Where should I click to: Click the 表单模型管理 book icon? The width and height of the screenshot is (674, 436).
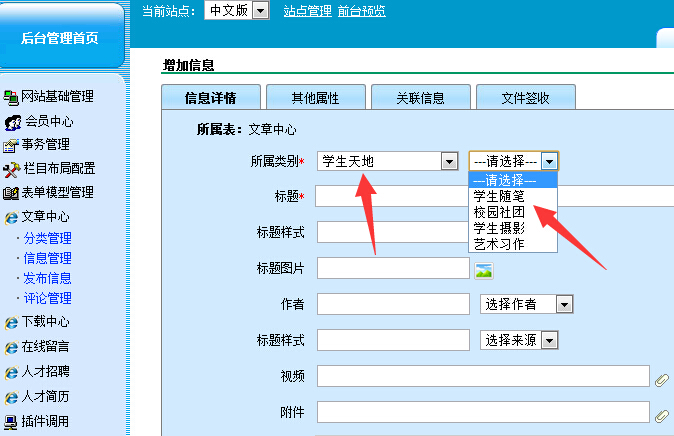pos(12,193)
